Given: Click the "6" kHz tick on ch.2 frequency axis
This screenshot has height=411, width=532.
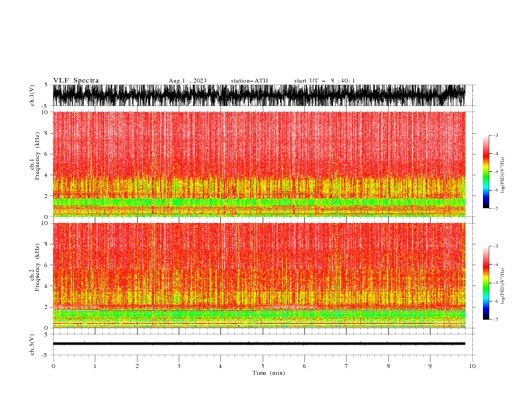Looking at the screenshot, I should pyautogui.click(x=46, y=265).
